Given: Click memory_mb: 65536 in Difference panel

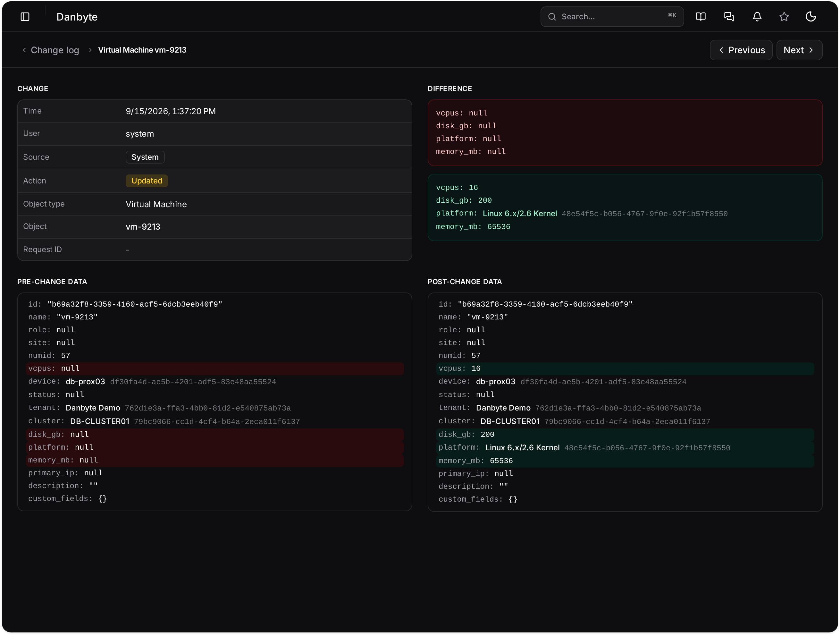Looking at the screenshot, I should (473, 227).
